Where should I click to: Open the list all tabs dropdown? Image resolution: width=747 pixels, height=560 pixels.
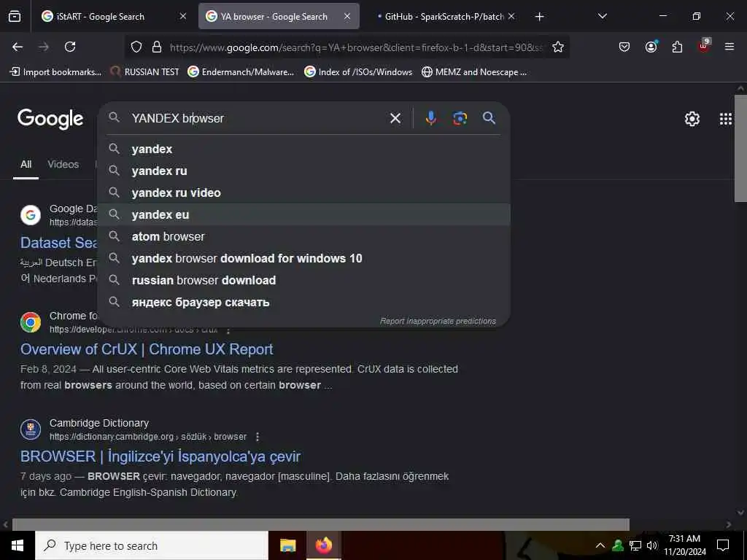pos(602,16)
